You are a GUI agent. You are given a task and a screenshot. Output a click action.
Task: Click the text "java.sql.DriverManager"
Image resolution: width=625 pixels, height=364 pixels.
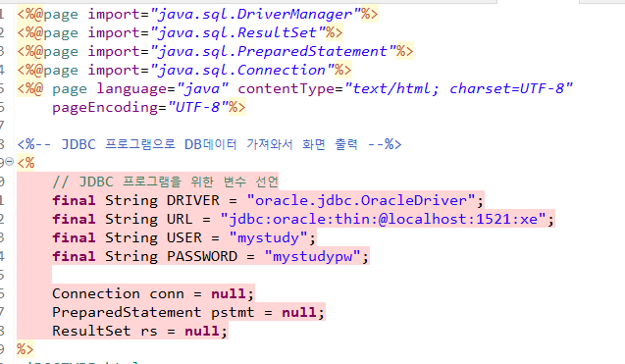point(255,15)
